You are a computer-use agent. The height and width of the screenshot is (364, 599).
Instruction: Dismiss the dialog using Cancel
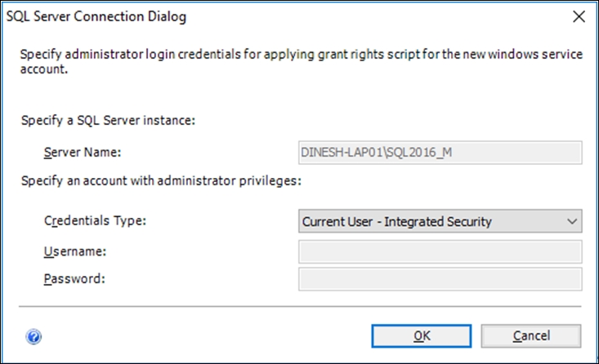pyautogui.click(x=531, y=335)
